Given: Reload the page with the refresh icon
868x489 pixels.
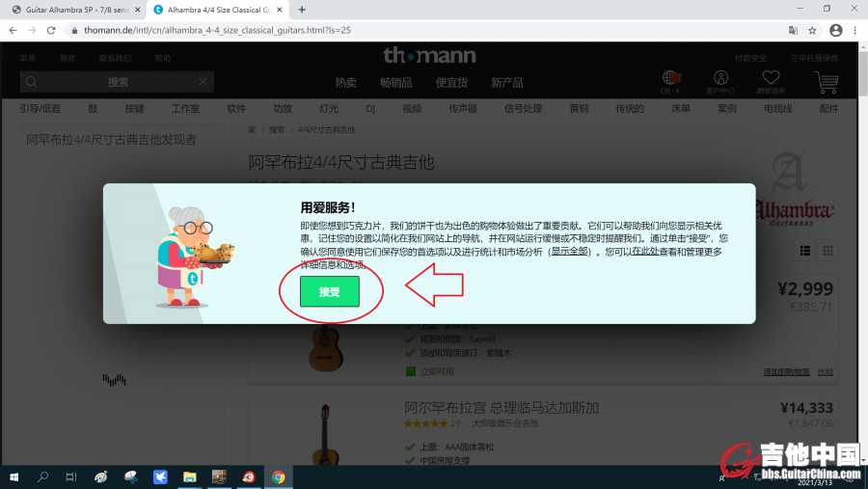Looking at the screenshot, I should 51,31.
